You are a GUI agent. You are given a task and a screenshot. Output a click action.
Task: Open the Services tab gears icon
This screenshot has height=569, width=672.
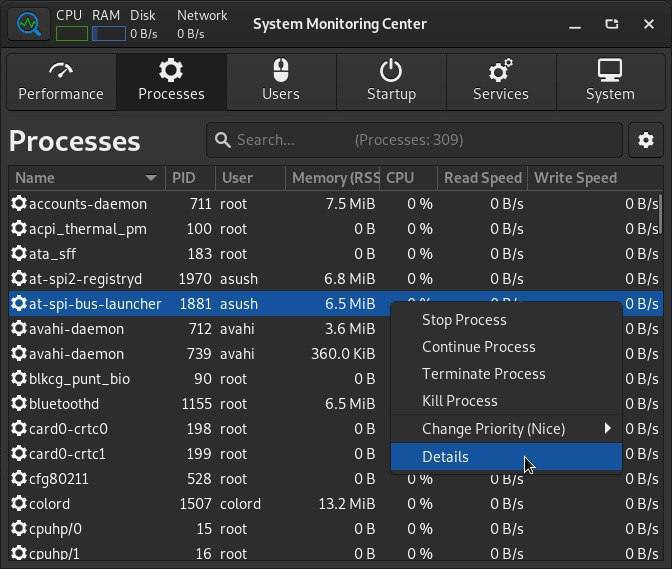tap(501, 70)
